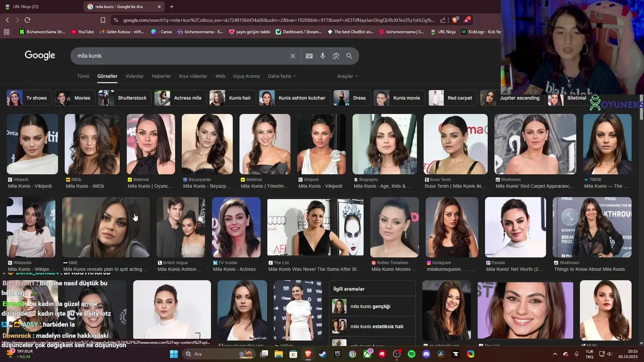Open Spotify from the taskbar

coord(412,354)
